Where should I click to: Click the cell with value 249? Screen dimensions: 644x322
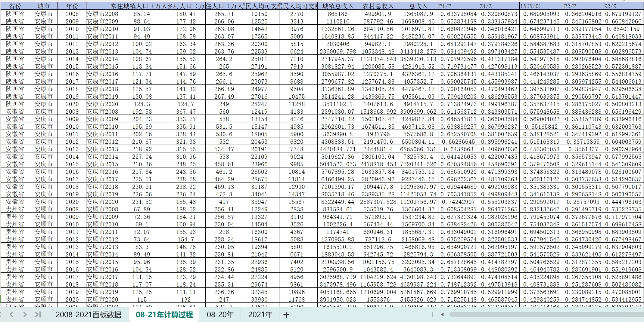224,104
